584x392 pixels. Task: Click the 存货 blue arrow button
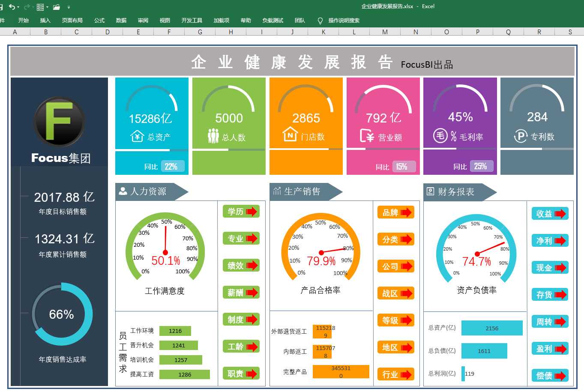tap(550, 294)
